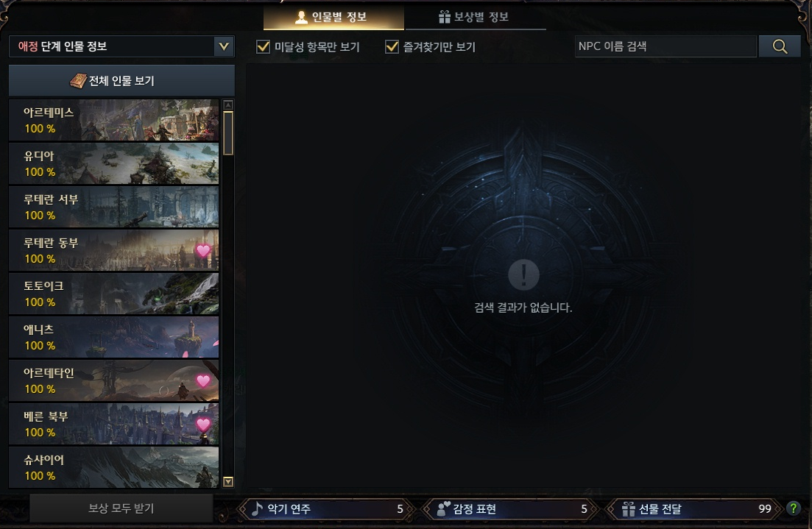
Task: Click the heart icon on 아르데타인
Action: (203, 381)
